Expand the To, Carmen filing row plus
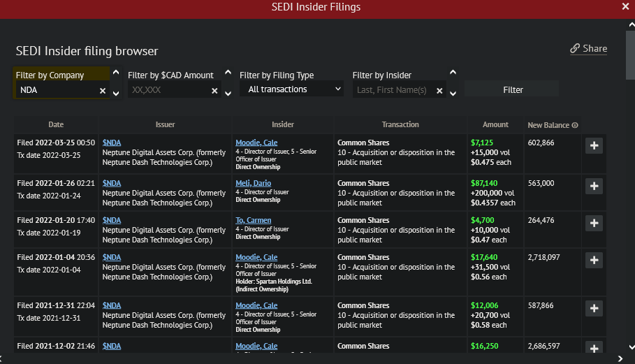 coord(594,223)
